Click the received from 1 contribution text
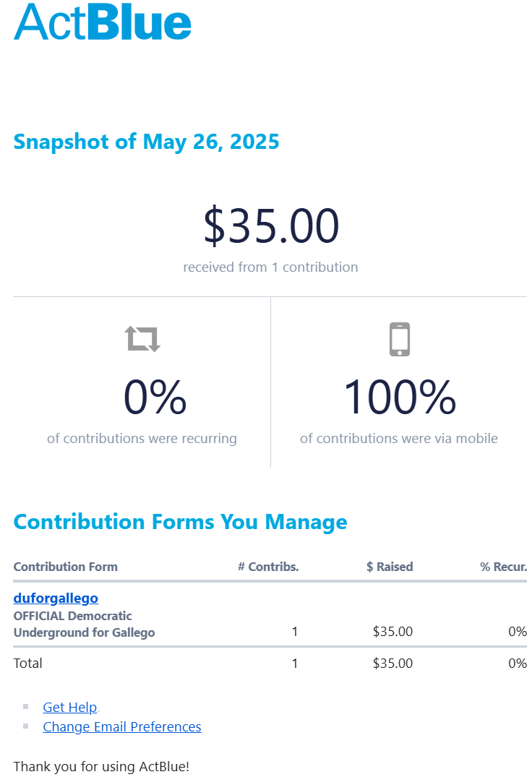 [270, 267]
